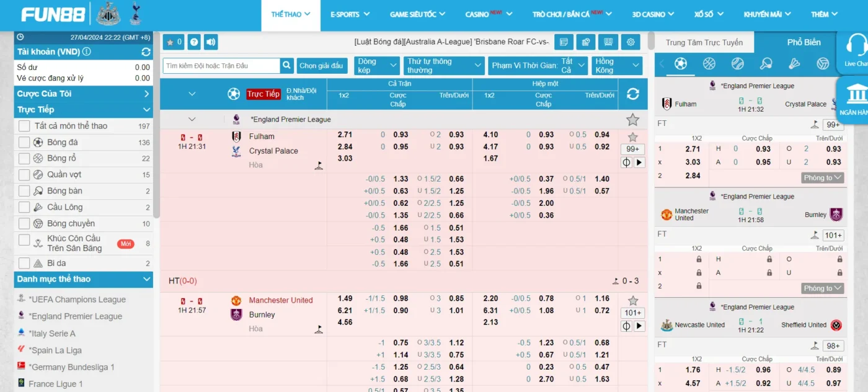Switch to Trung Tâm Trực Tuyến tab

coord(704,42)
